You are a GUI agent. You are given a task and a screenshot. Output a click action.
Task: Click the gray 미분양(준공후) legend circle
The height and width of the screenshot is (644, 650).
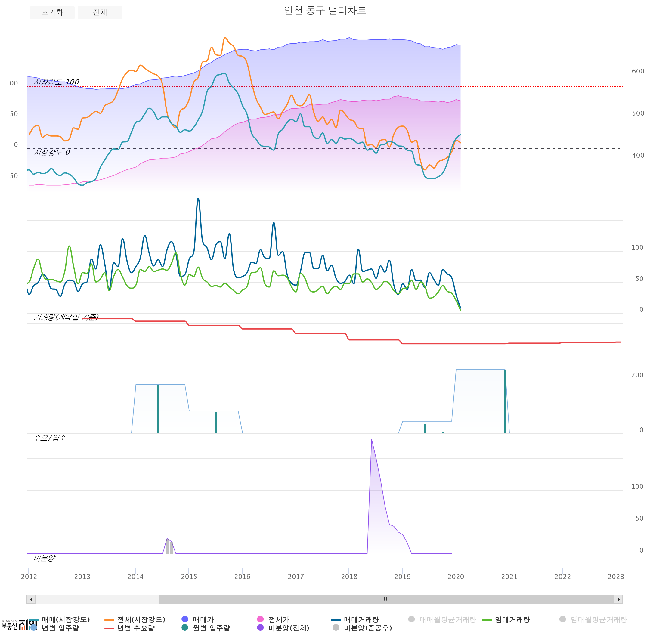tap(336, 627)
